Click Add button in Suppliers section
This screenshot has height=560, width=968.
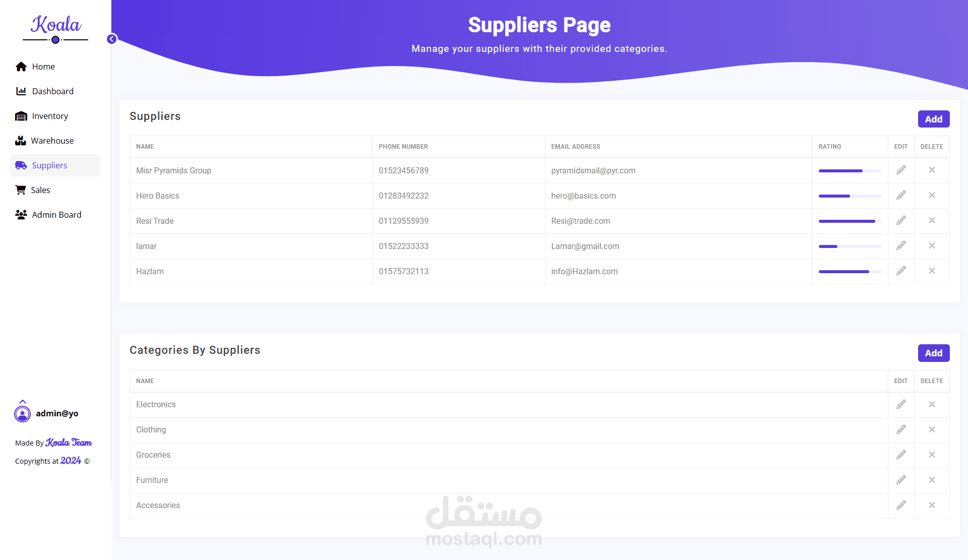click(933, 119)
